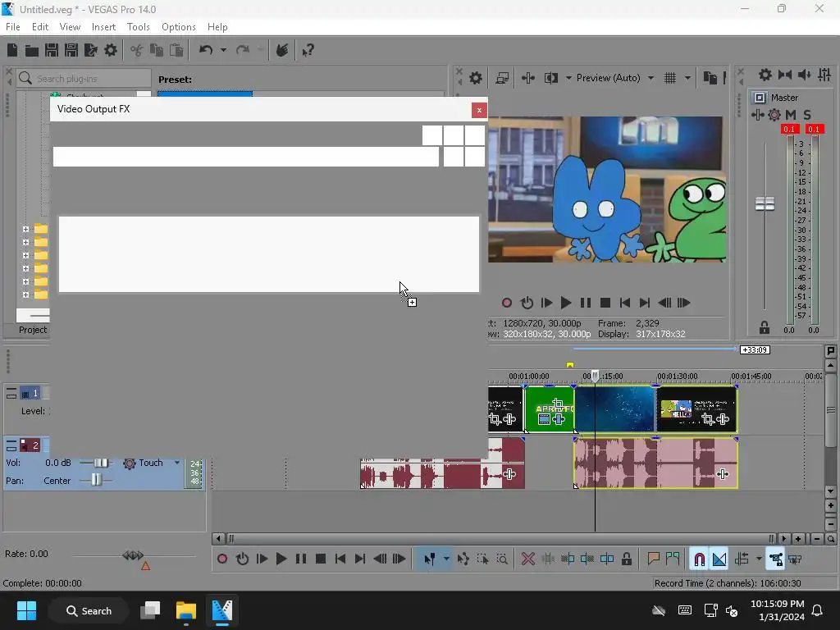Click the playback Rate slider
Viewport: 840px width, 630px height.
pyautogui.click(x=133, y=555)
